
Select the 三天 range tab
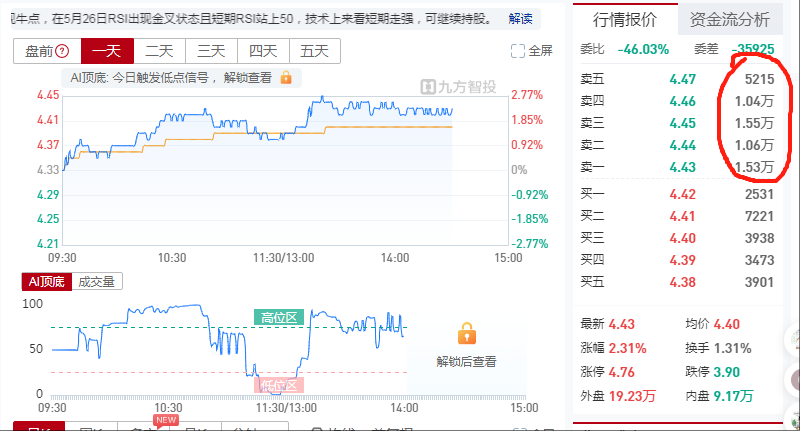(x=211, y=51)
